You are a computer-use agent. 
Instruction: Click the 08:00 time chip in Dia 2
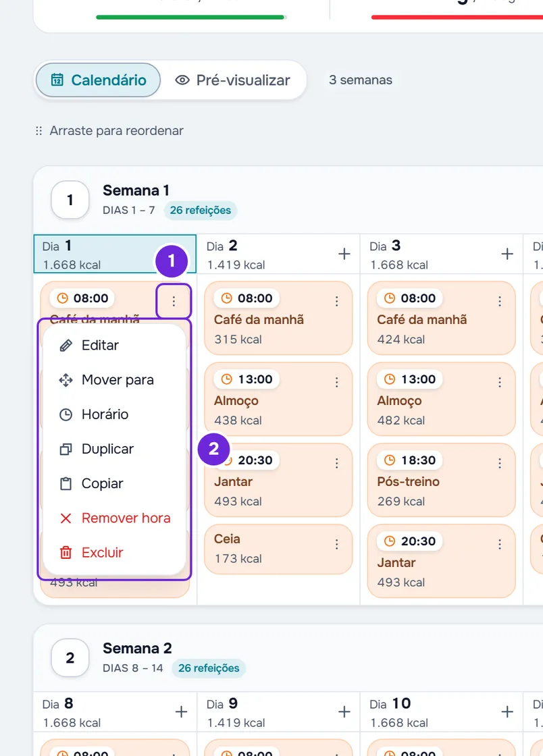247,298
